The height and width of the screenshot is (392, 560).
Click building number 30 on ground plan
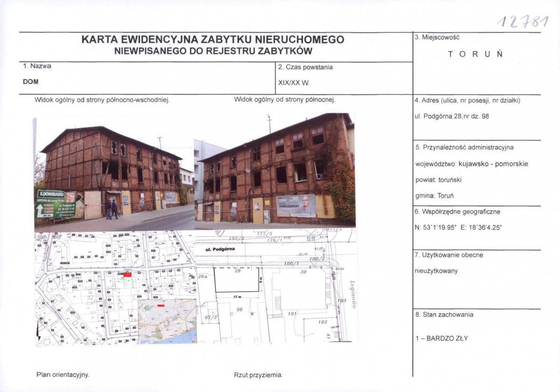point(303,272)
